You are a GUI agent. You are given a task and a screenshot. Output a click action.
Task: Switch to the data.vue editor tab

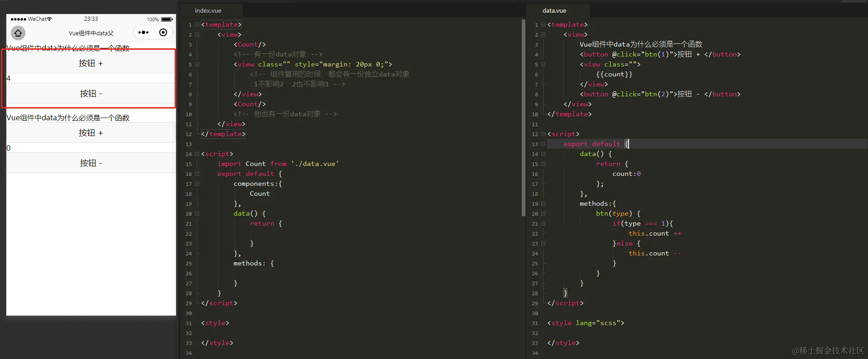554,10
